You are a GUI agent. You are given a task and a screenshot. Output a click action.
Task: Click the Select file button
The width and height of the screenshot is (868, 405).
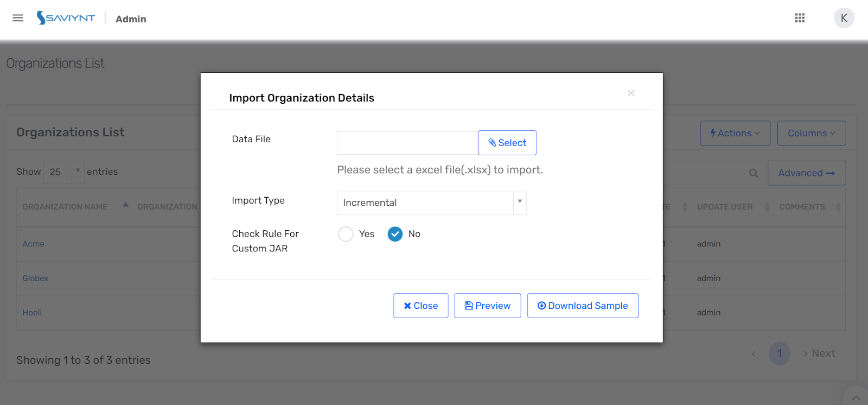(x=507, y=143)
